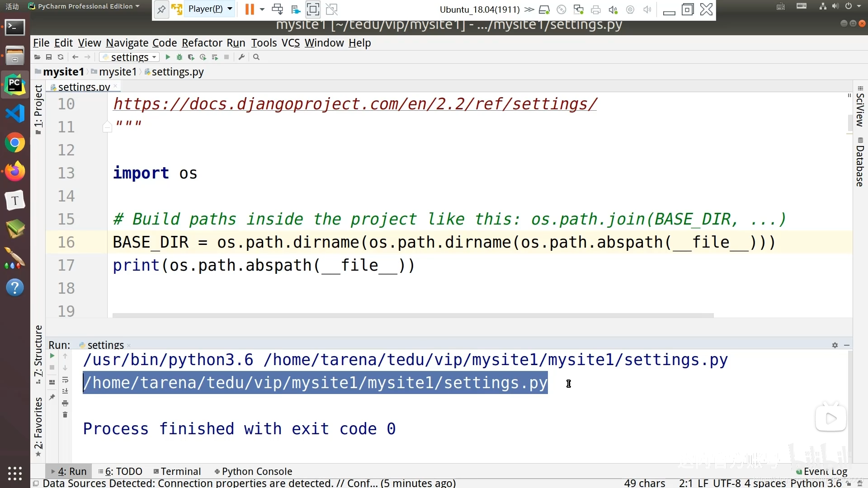
Task: Open Ubuntu system power menu
Action: click(x=853, y=6)
